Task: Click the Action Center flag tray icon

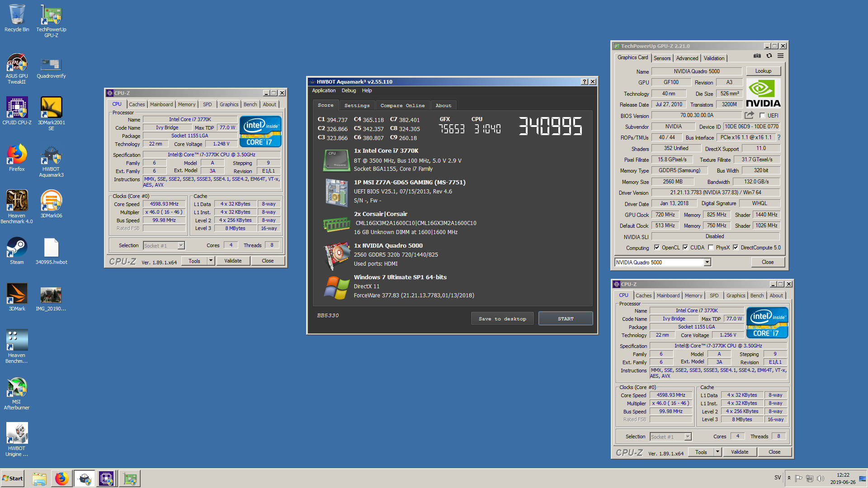Action: [799, 479]
